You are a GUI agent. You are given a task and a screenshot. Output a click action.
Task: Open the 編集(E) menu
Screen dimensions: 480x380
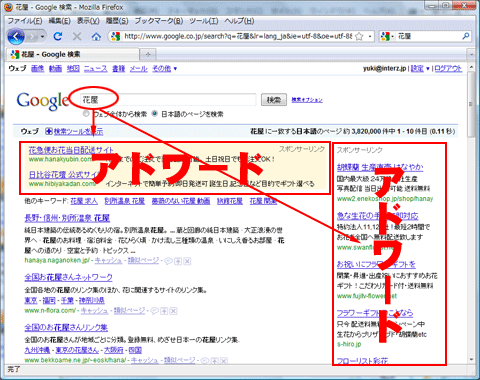click(x=59, y=21)
